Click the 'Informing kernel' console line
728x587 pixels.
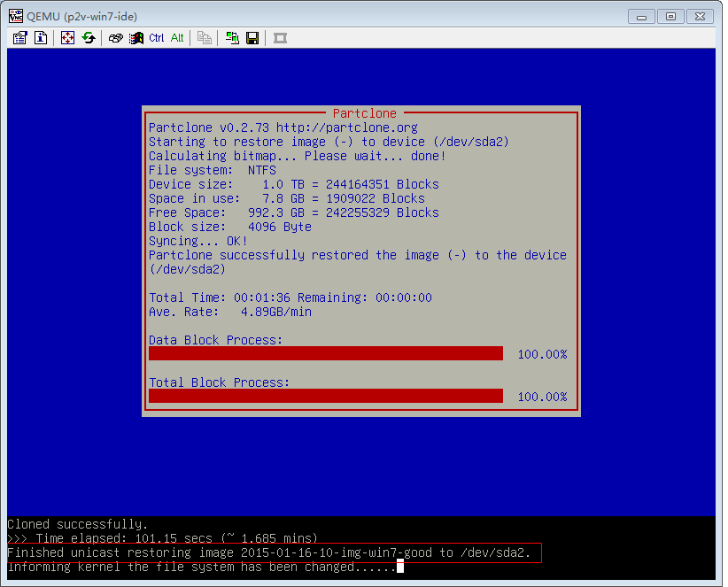[202, 567]
